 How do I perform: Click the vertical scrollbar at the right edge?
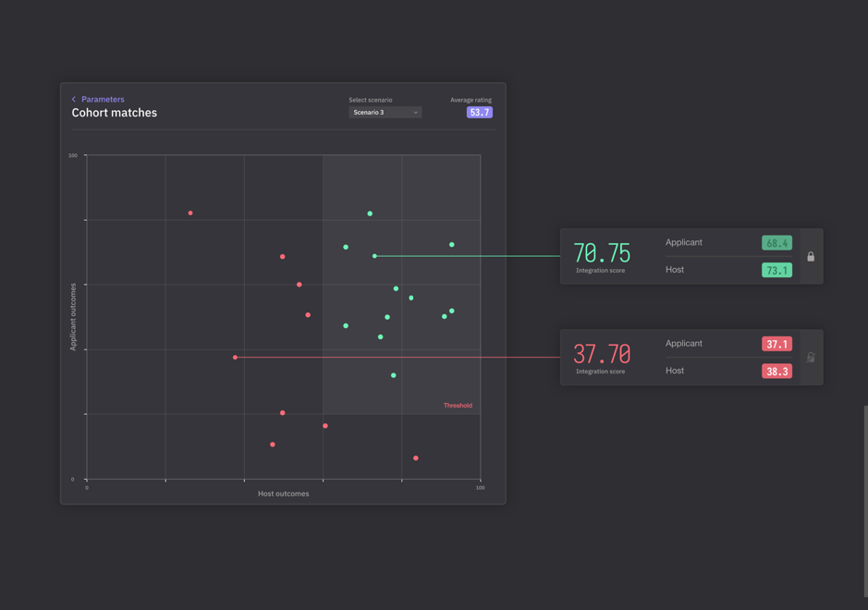866,502
